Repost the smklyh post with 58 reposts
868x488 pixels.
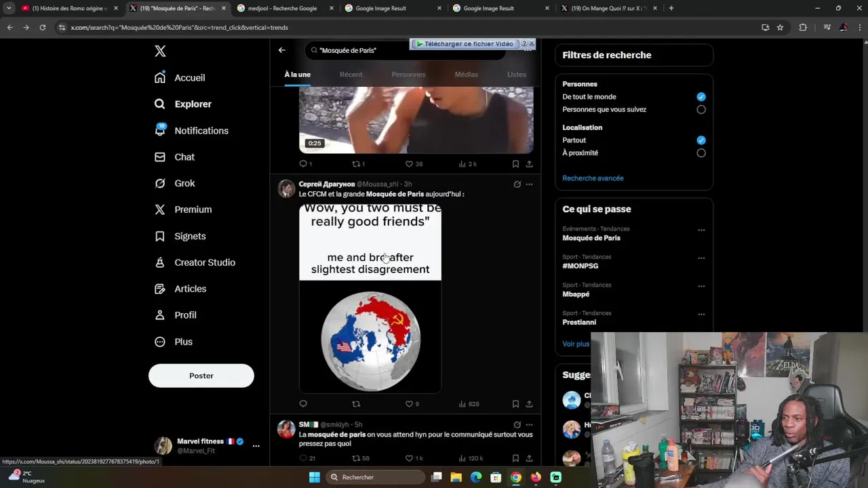coord(360,458)
